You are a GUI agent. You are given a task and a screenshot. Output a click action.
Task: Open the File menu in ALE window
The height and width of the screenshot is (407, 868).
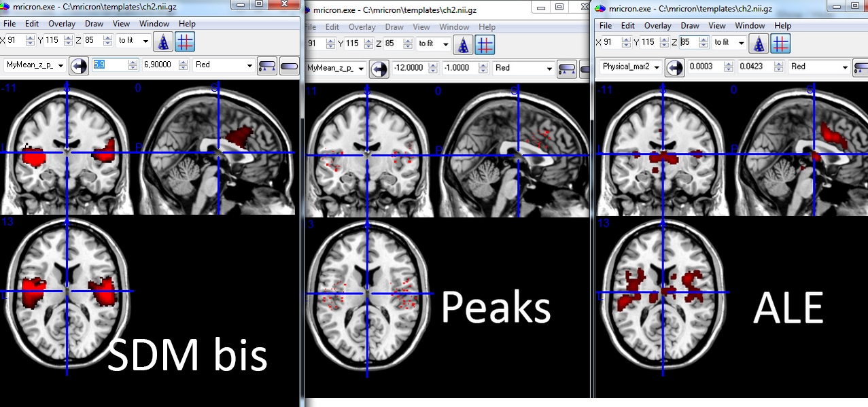606,26
